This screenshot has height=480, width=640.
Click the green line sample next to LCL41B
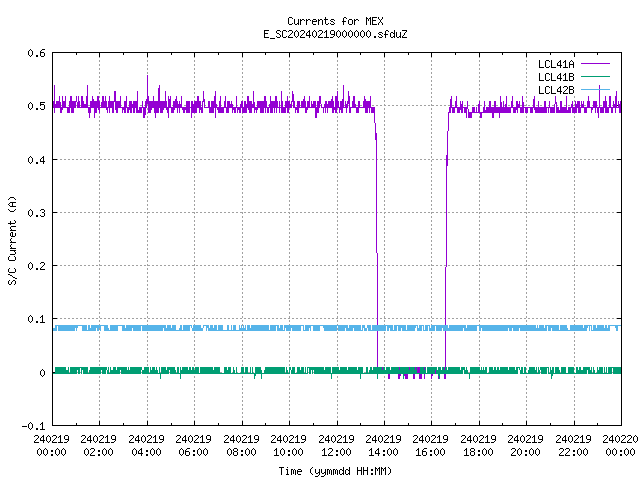(595, 76)
